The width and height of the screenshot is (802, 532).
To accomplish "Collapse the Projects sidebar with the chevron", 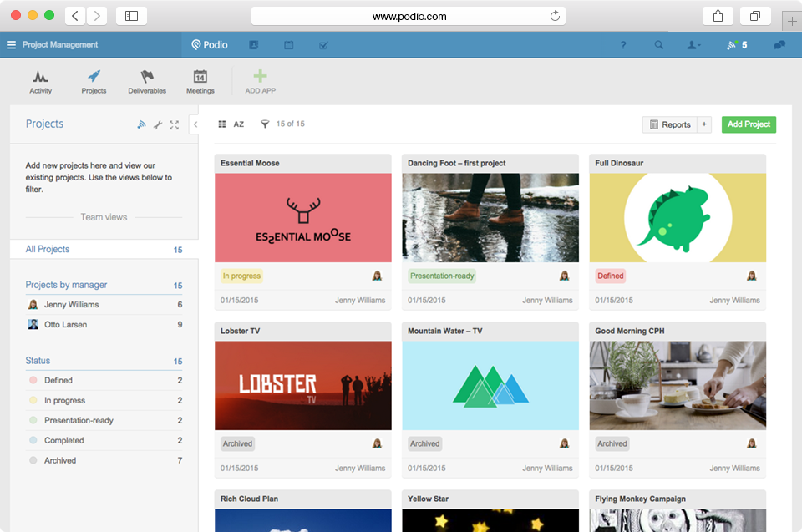I will [x=195, y=124].
